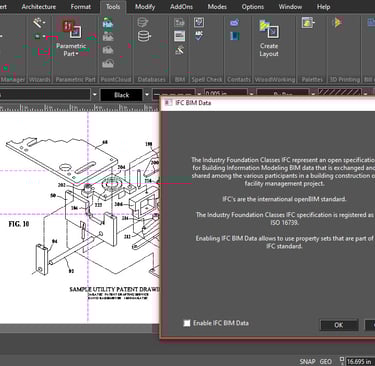Toggle SNAP in the status bar
Viewport: 375px width, 366px height.
[307, 361]
